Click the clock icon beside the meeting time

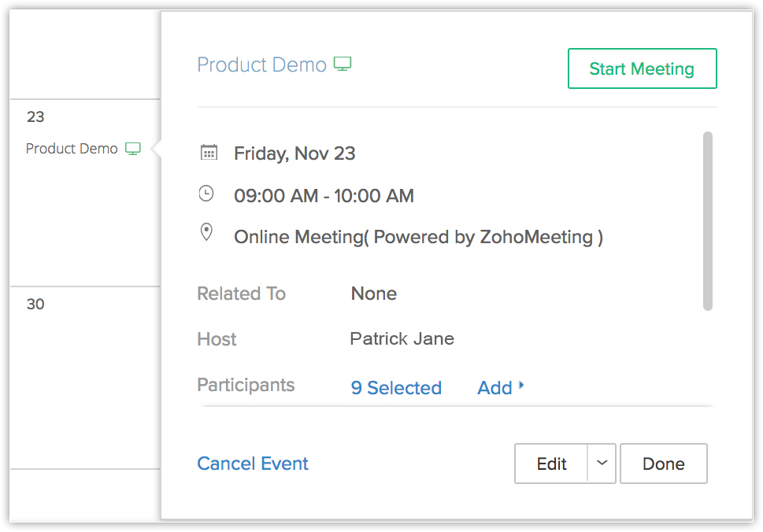click(x=206, y=194)
